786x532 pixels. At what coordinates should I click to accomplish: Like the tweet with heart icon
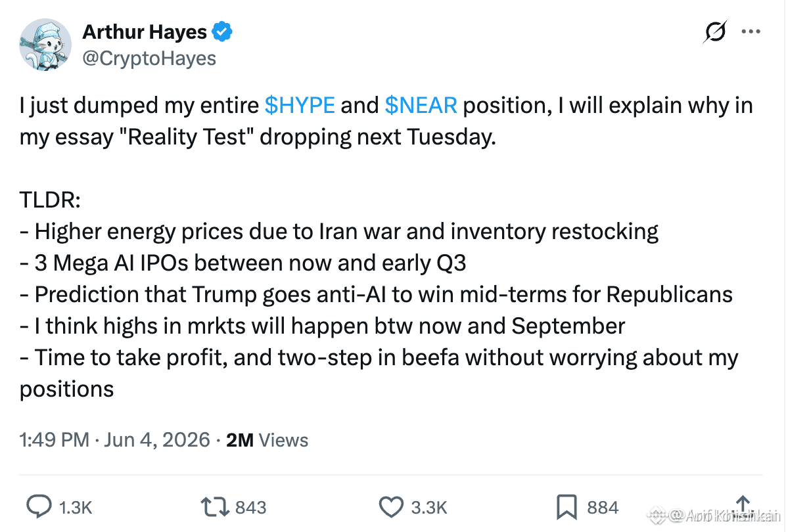(x=391, y=507)
